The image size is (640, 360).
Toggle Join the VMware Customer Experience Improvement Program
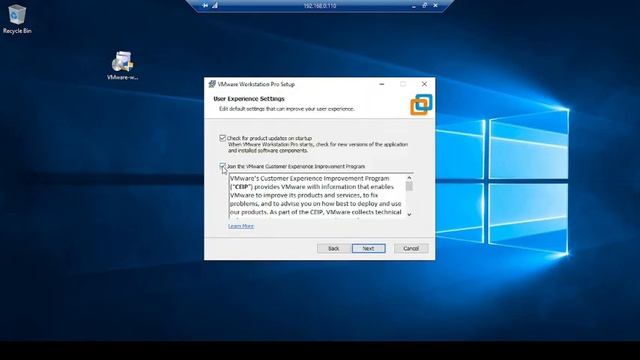tap(222, 166)
